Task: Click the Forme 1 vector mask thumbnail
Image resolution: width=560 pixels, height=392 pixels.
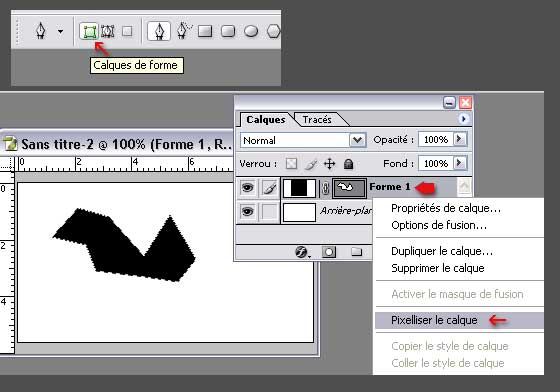Action: (x=349, y=188)
